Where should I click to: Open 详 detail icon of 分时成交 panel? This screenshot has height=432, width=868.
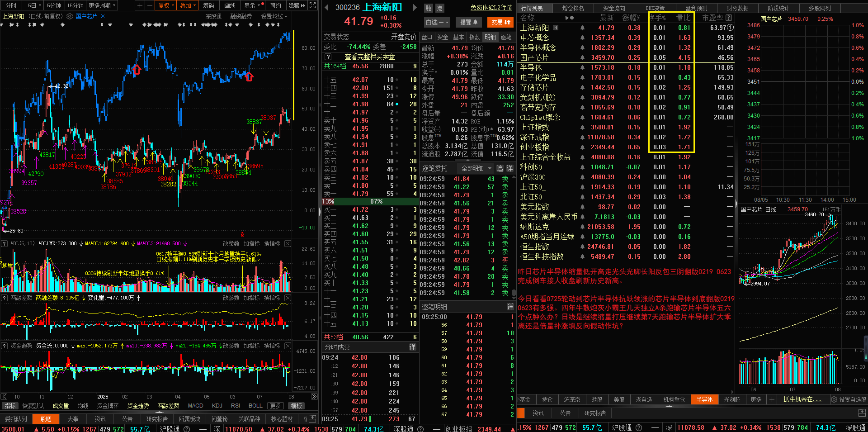click(412, 347)
